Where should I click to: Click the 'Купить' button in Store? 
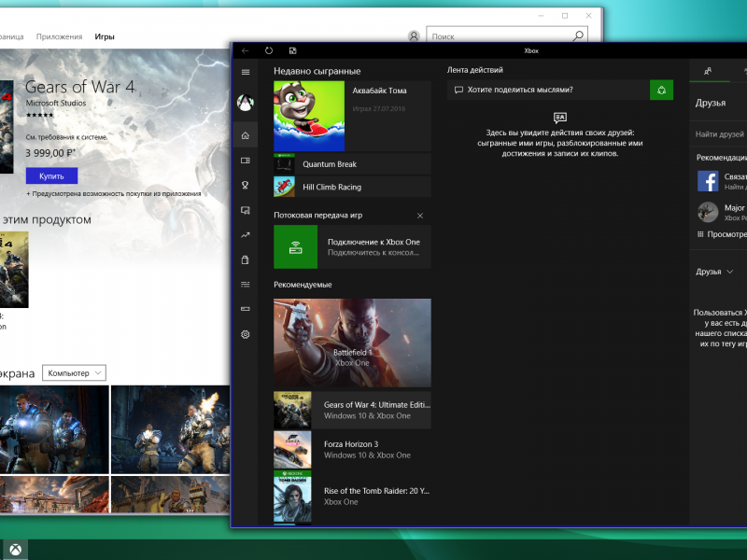pyautogui.click(x=51, y=175)
